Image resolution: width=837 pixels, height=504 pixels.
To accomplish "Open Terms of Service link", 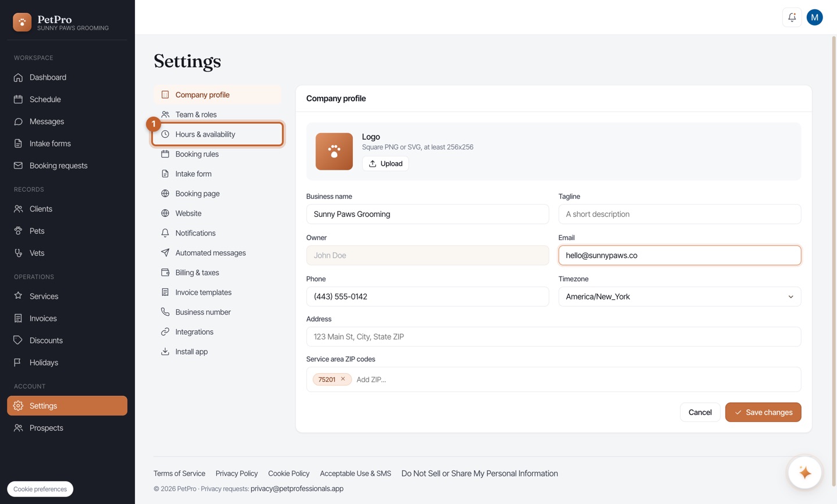I will click(179, 473).
